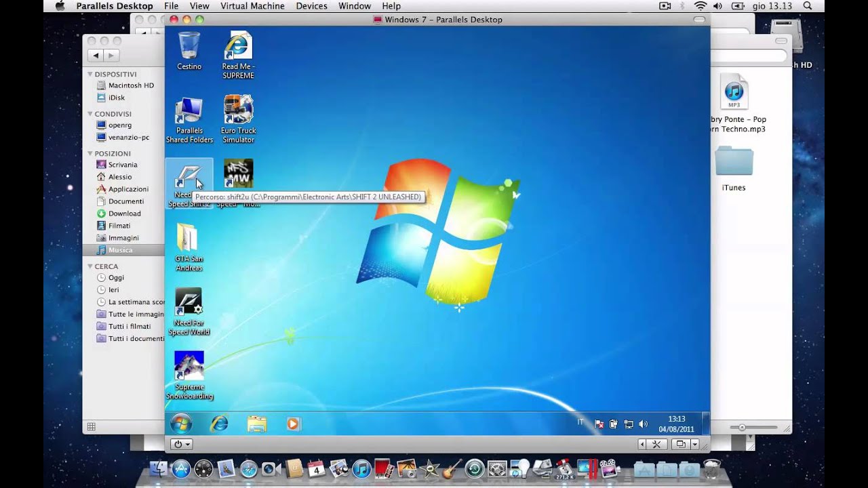Screen dimensions: 868x488
Task: Click the Parallels status bar left arrow
Action: (642, 445)
